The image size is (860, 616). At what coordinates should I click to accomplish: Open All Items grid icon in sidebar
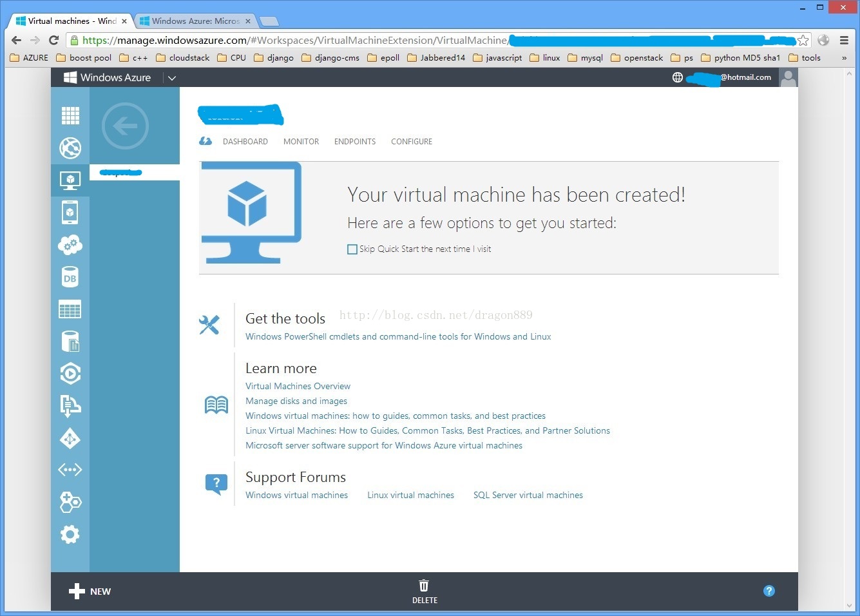[x=70, y=115]
